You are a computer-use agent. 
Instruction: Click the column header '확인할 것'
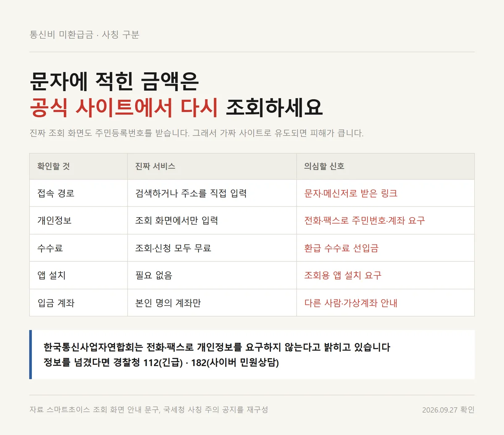(53, 166)
